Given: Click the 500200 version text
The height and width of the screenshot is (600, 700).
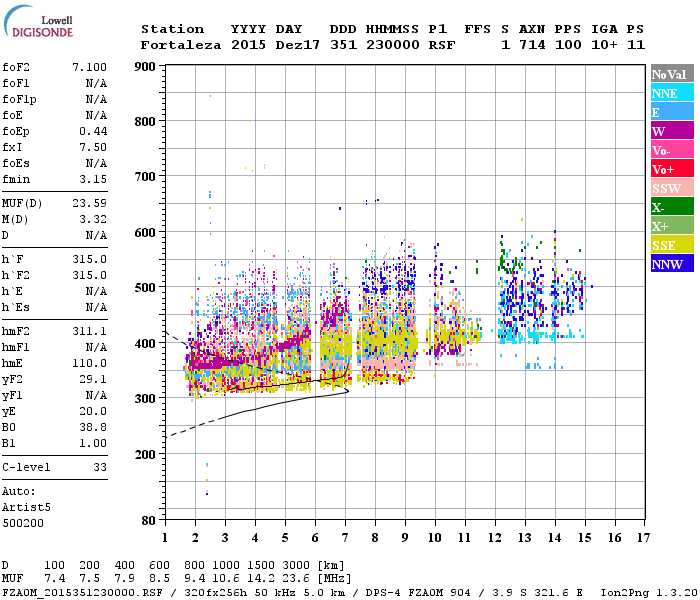Looking at the screenshot, I should click(23, 523).
